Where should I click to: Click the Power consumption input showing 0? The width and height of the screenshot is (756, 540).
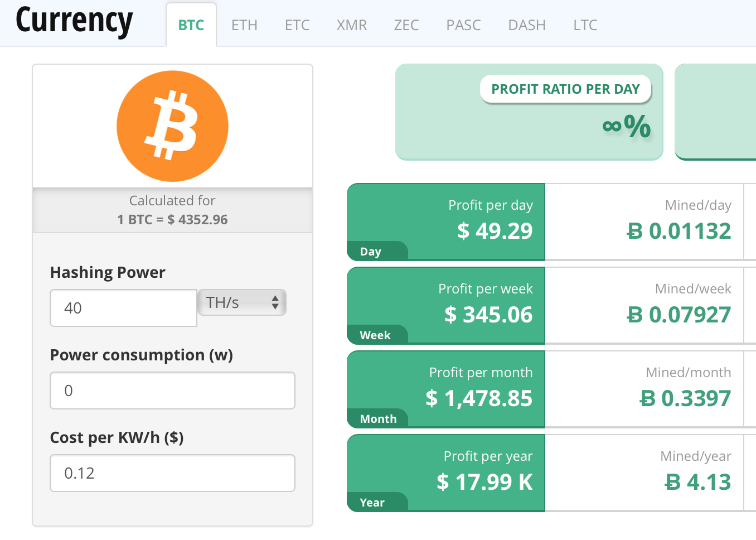[x=172, y=390]
